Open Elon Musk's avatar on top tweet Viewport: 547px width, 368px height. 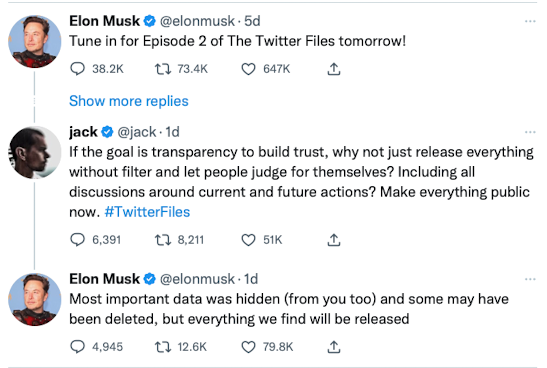point(35,42)
